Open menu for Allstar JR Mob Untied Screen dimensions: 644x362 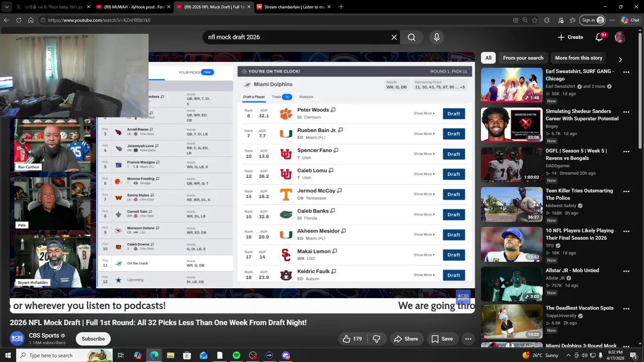coord(626,271)
